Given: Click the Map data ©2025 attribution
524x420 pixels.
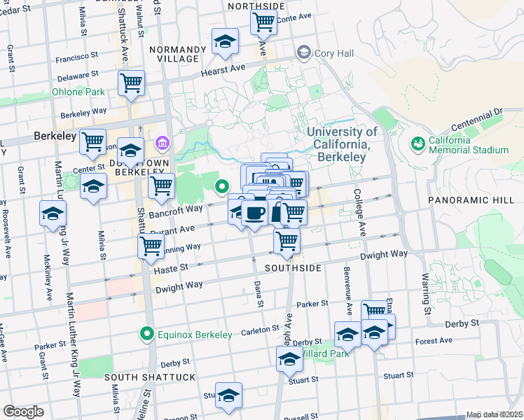Looking at the screenshot, I should tap(494, 415).
